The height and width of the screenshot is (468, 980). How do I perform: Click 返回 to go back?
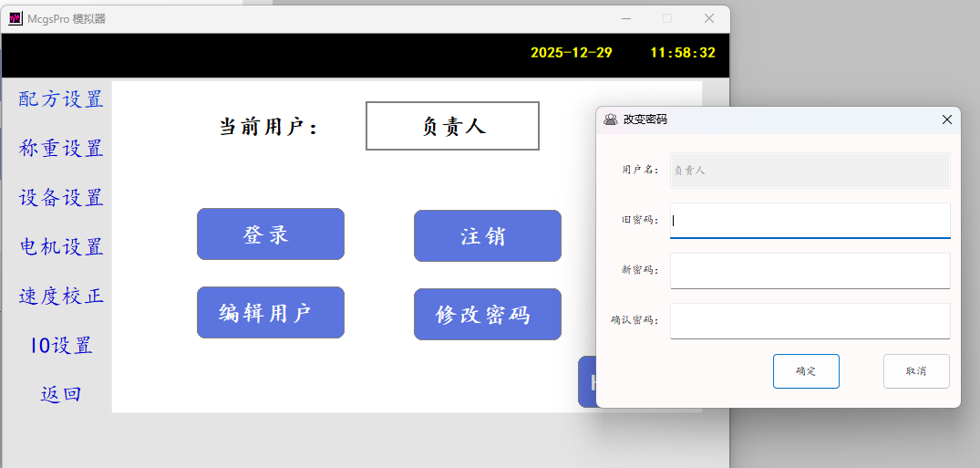[x=61, y=393]
